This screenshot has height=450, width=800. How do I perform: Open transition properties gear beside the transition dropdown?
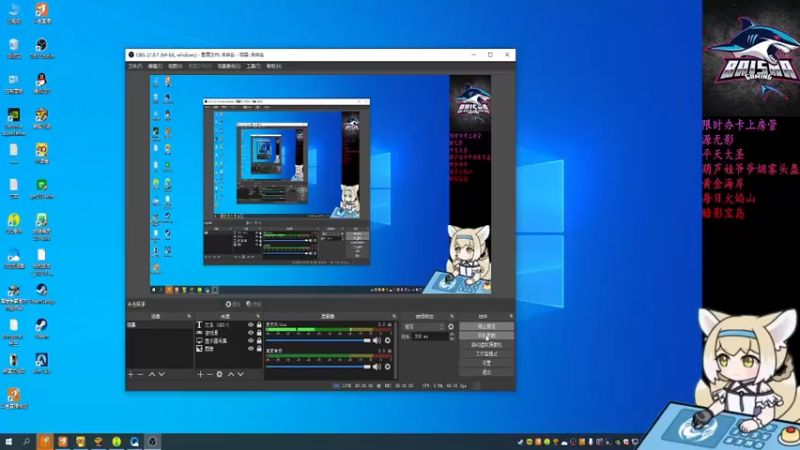point(451,327)
